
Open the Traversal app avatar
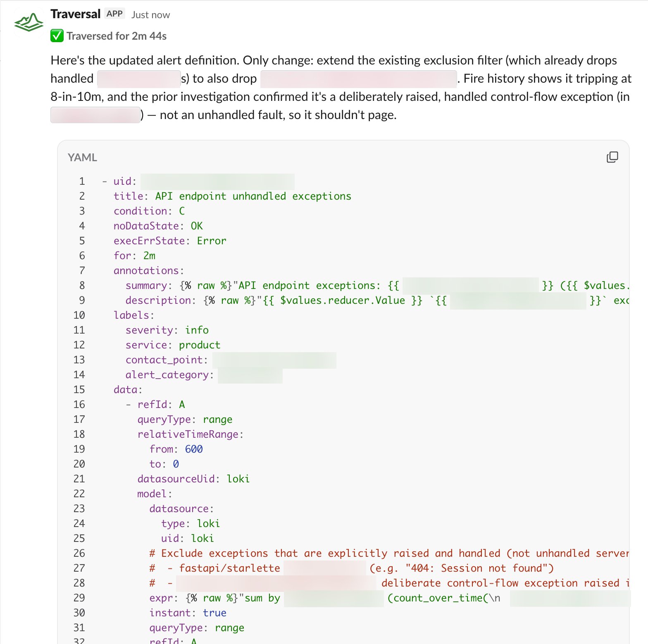(x=29, y=22)
